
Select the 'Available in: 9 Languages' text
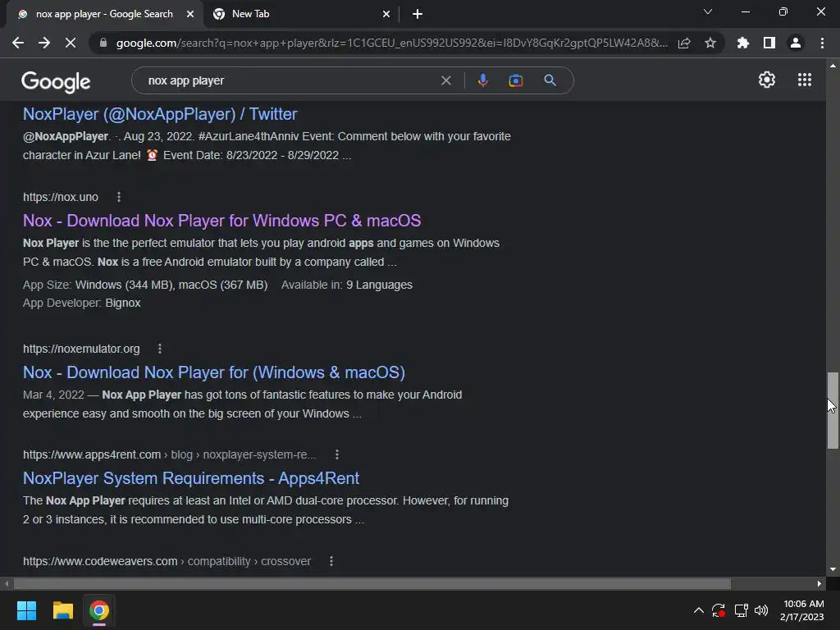[347, 285]
